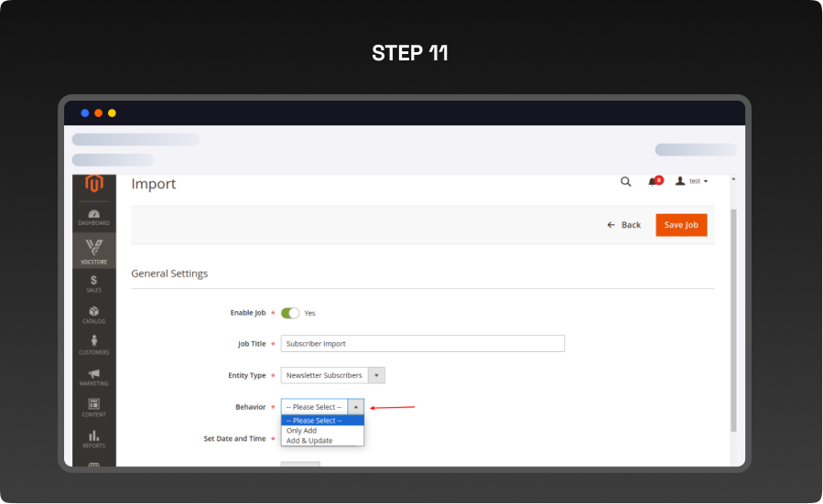The width and height of the screenshot is (823, 504).
Task: Click the Save Job button
Action: coord(681,225)
